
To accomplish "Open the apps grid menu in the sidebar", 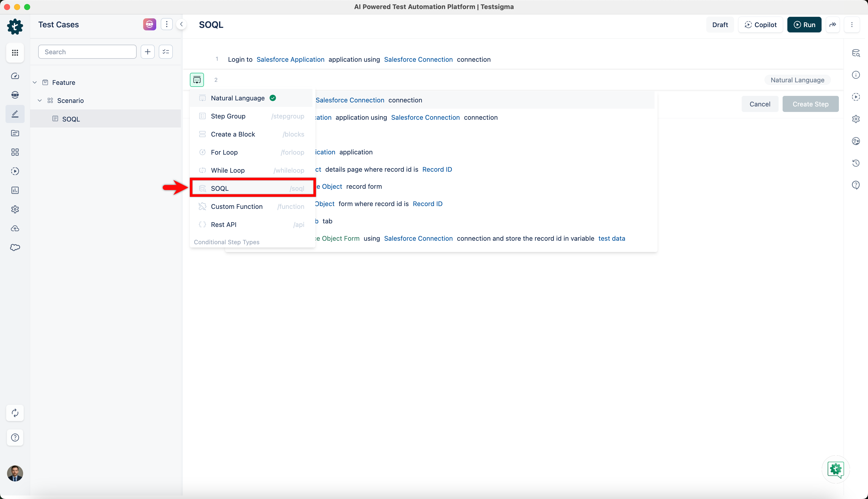I will tap(15, 52).
